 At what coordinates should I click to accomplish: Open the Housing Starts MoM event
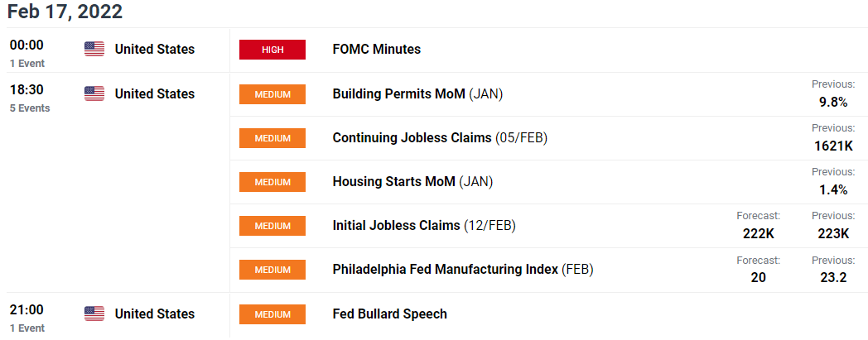pyautogui.click(x=412, y=181)
